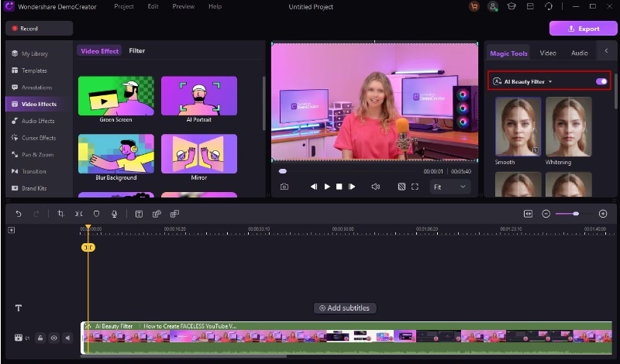The width and height of the screenshot is (620, 364).
Task: Enter fullscreen preview mode
Action: click(415, 187)
